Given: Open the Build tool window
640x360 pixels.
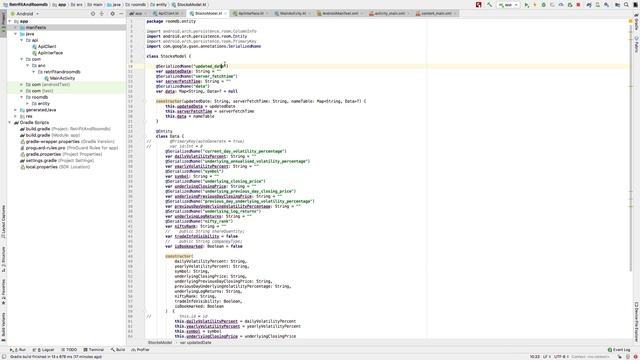Looking at the screenshot, I should coord(118,350).
